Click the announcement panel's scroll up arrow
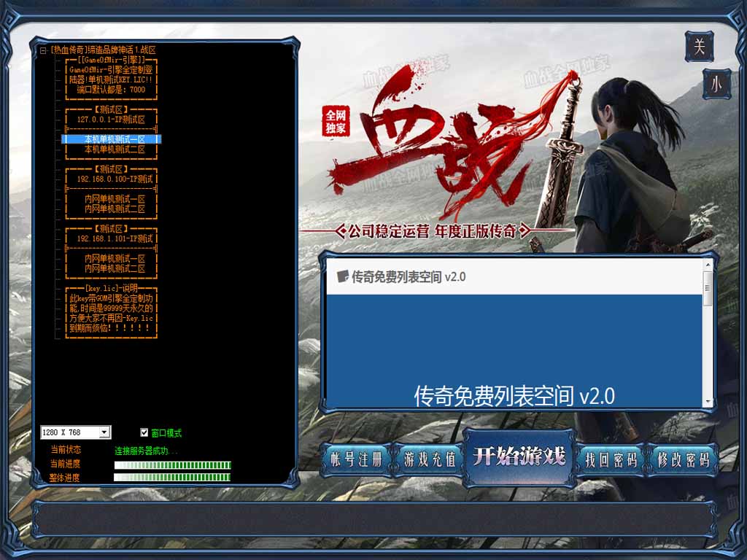This screenshot has height=560, width=747. click(x=708, y=265)
